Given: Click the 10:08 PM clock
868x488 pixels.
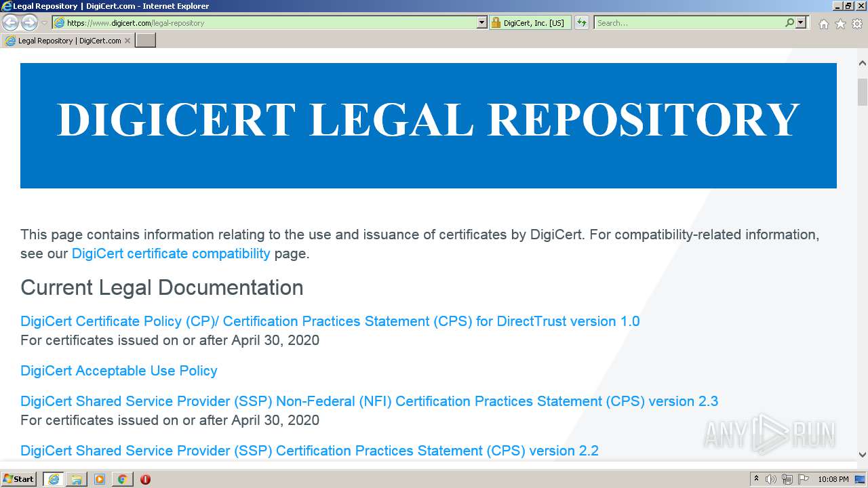Looking at the screenshot, I should coord(833,479).
